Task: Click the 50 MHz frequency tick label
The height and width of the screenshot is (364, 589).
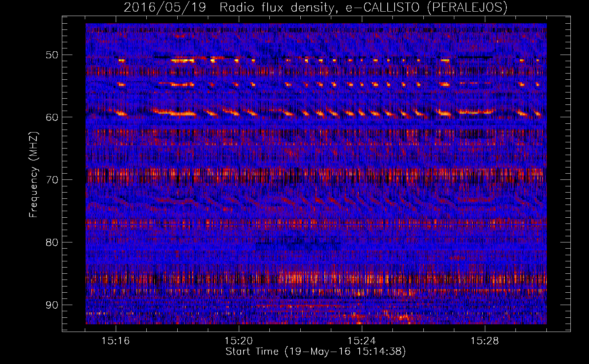Action: (52, 55)
